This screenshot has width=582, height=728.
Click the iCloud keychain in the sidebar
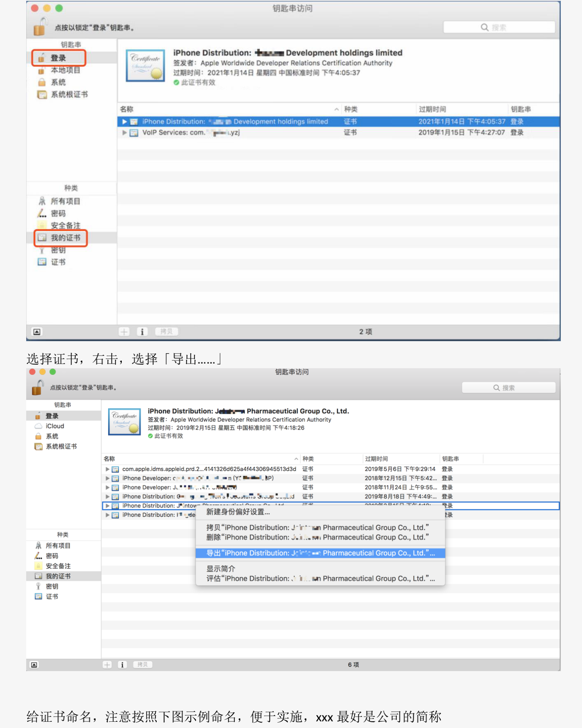point(54,426)
